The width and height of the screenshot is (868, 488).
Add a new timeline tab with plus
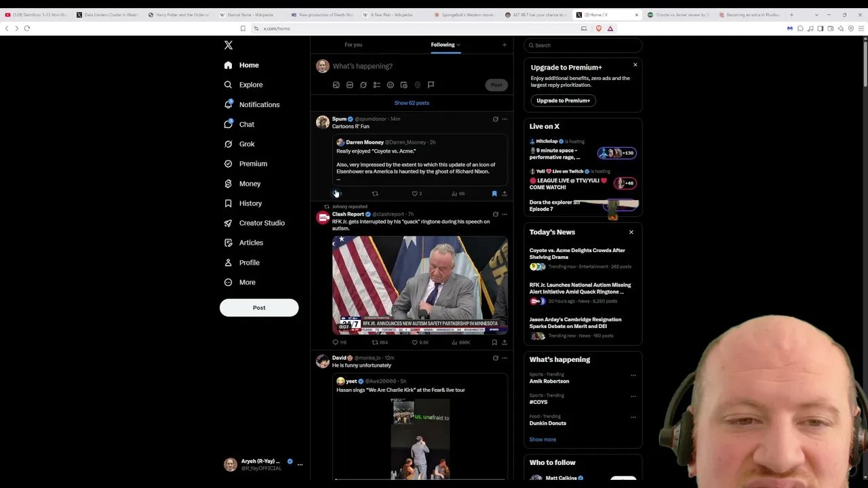pyautogui.click(x=504, y=45)
